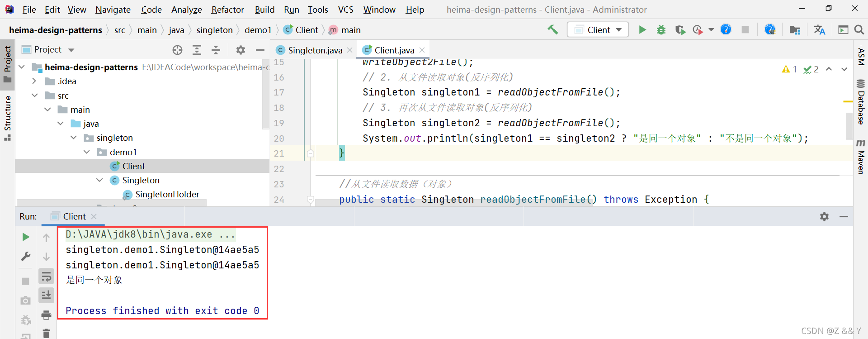Run the Client configuration with green play button
Screen dimensions: 868x339
click(x=642, y=30)
